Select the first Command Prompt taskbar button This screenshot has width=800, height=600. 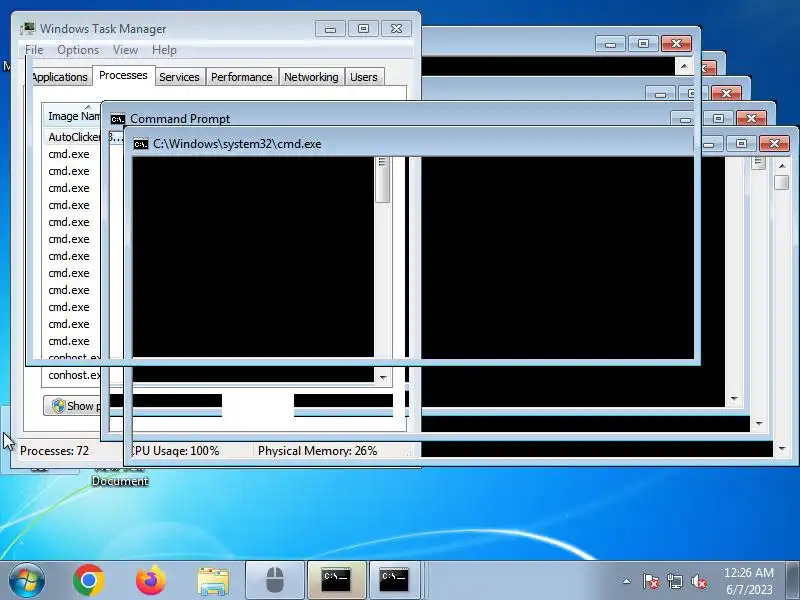pyautogui.click(x=336, y=580)
